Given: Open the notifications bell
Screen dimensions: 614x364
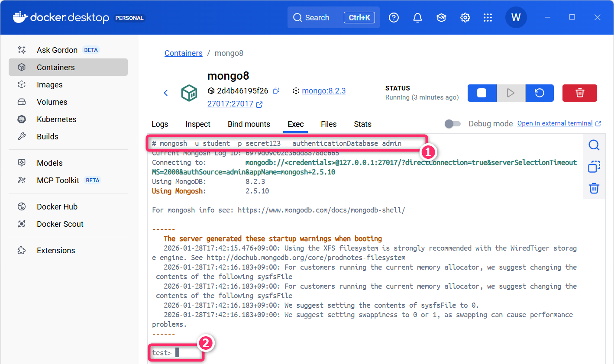Looking at the screenshot, I should pyautogui.click(x=417, y=18).
